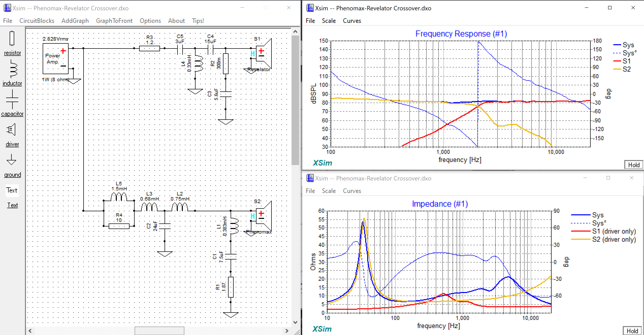
Task: Click the resistor label link
Action: (x=13, y=53)
